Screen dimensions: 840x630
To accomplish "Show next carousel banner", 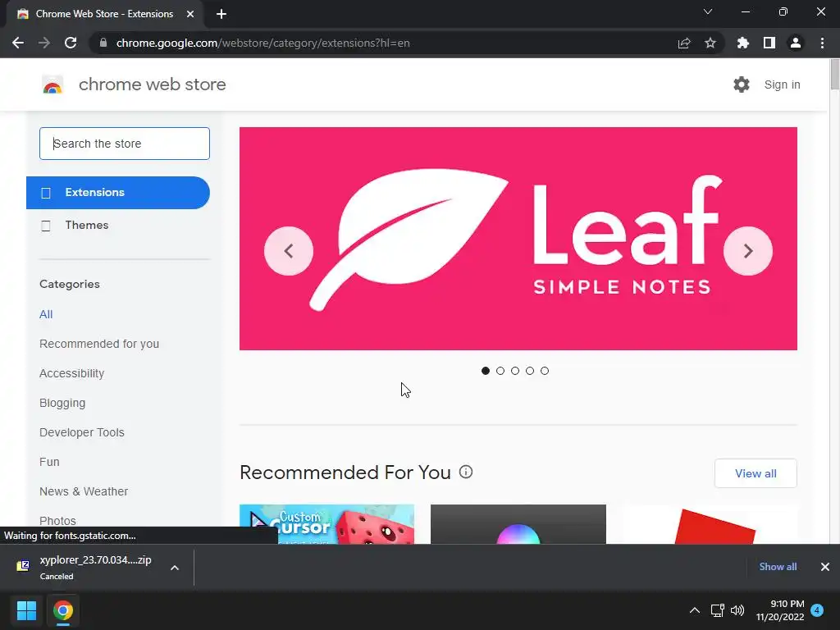I will click(748, 251).
